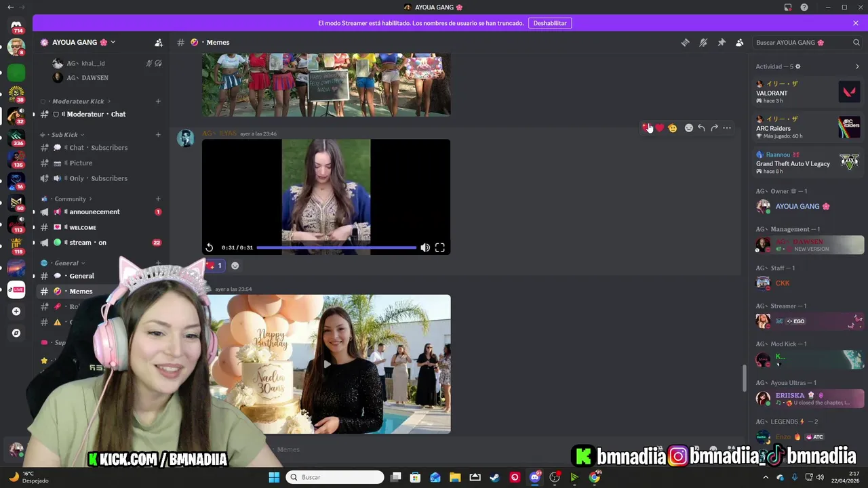Expand the Actividad panel chevron
This screenshot has height=488, width=868.
[857, 66]
